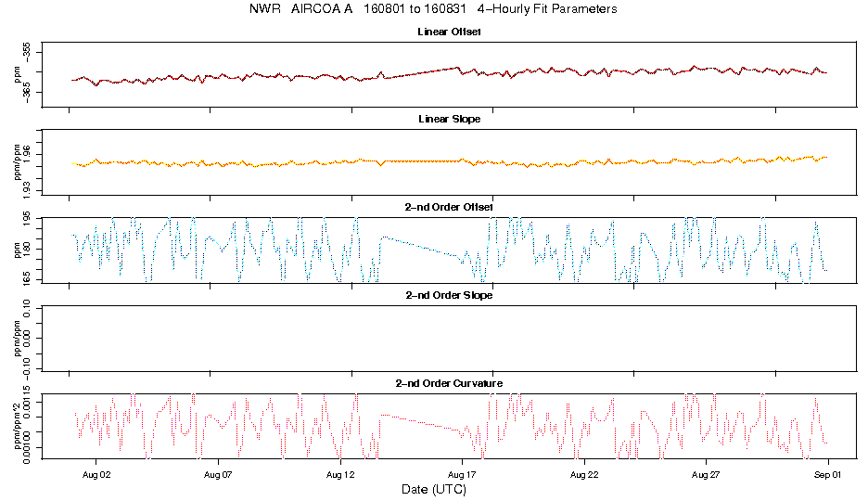
Task: Click the '-355' y-axis value
Action: tap(27, 52)
